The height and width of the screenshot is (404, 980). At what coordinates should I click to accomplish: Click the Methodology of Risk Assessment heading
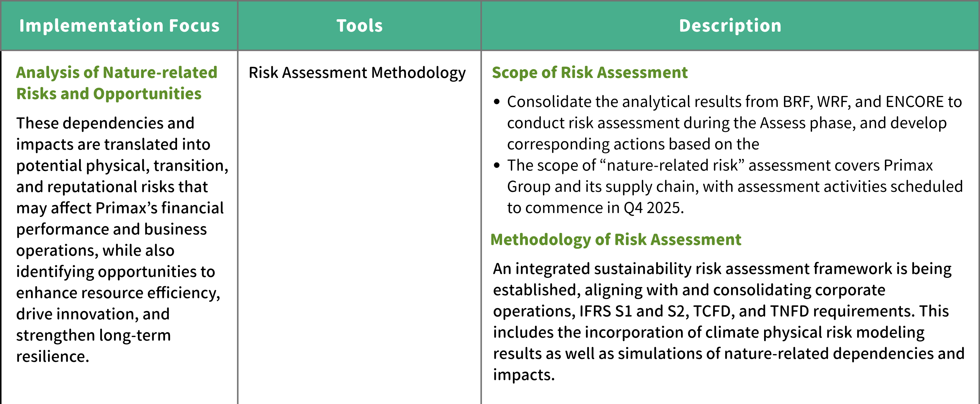tap(615, 240)
